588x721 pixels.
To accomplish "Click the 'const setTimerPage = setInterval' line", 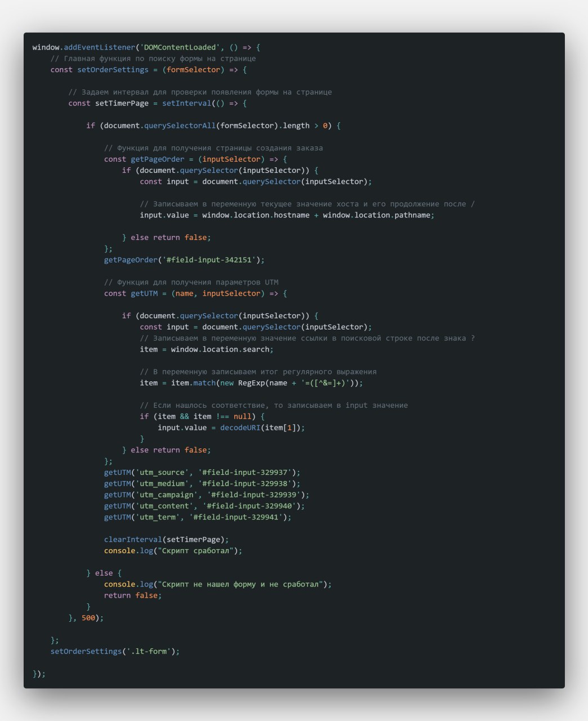I will (x=158, y=103).
